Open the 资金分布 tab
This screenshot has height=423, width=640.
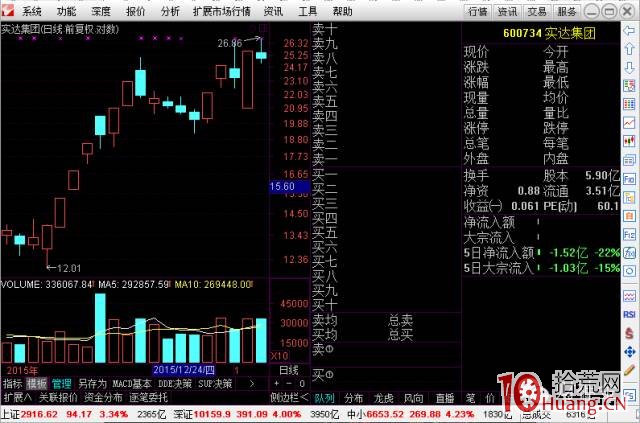103,397
